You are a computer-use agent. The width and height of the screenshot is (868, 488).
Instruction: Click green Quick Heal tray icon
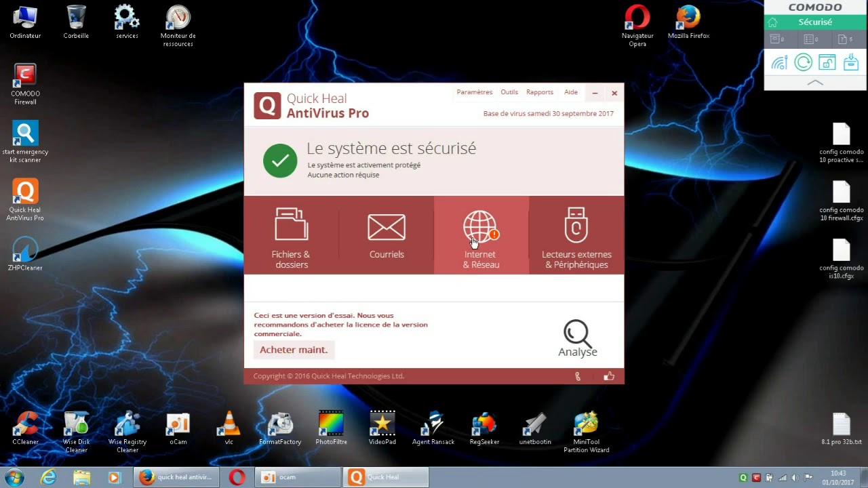743,478
